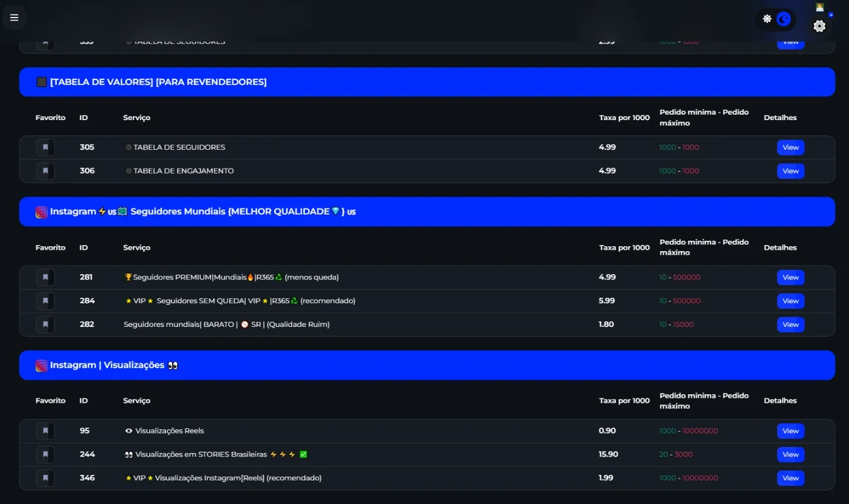This screenshot has height=504, width=849.
Task: Click rate 15.90 value
Action: [609, 454]
